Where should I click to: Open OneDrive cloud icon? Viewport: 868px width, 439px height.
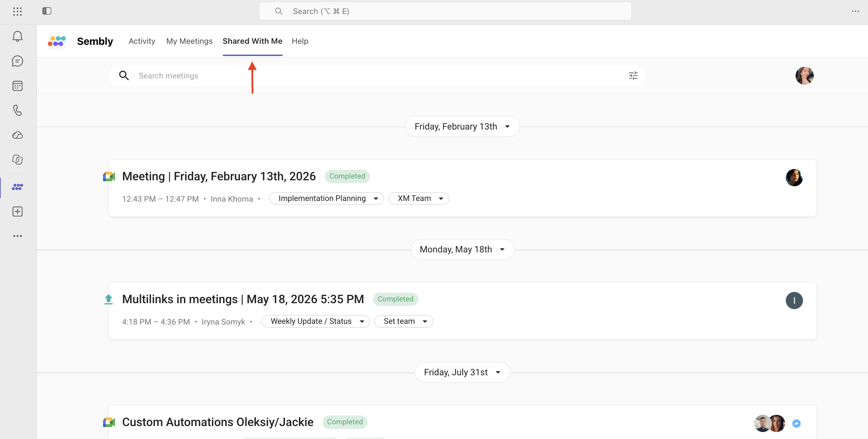(17, 135)
